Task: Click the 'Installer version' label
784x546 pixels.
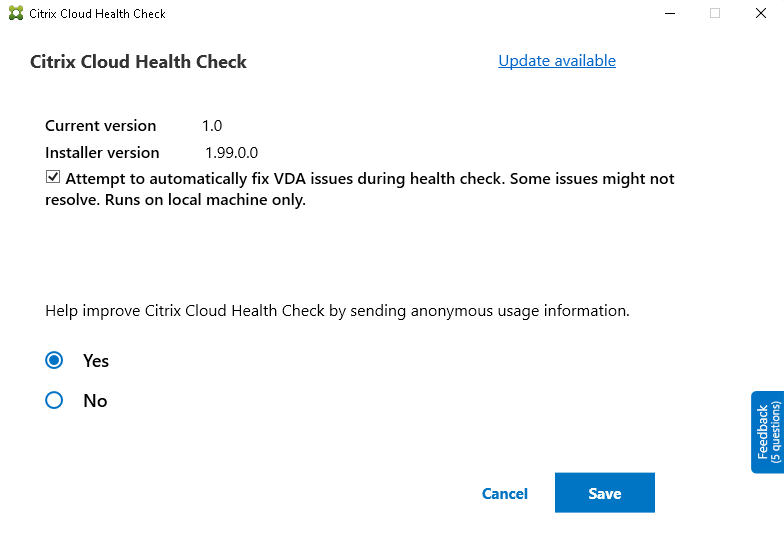Action: click(x=102, y=153)
